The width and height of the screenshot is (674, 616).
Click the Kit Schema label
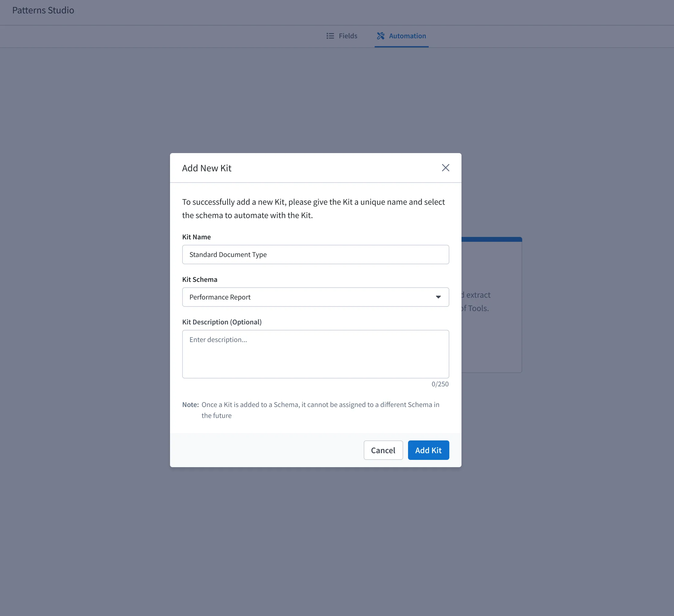point(199,279)
